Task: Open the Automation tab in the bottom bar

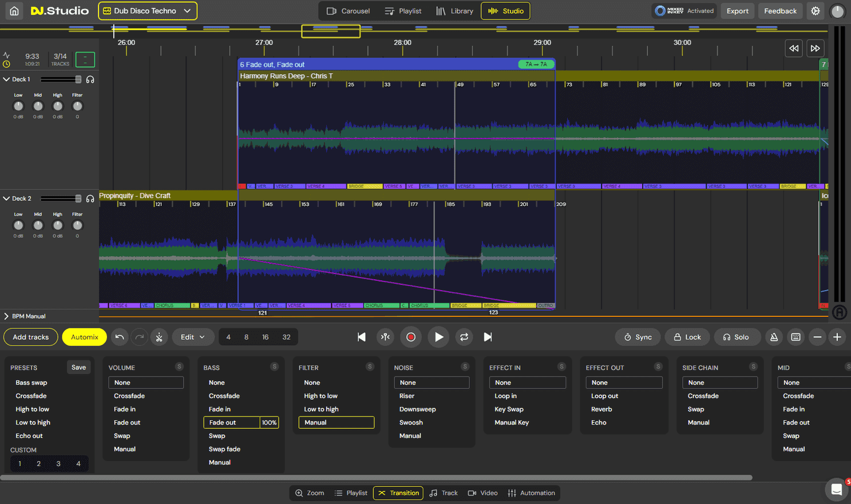Action: coord(532,493)
